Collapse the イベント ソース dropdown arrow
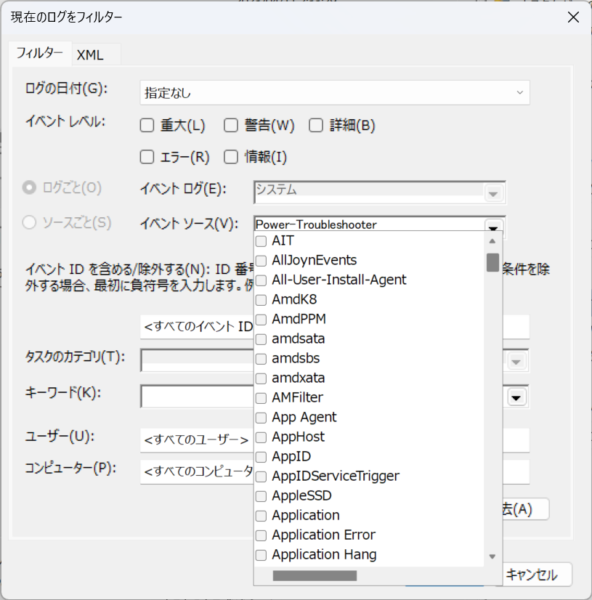The width and height of the screenshot is (592, 600). pos(493,227)
